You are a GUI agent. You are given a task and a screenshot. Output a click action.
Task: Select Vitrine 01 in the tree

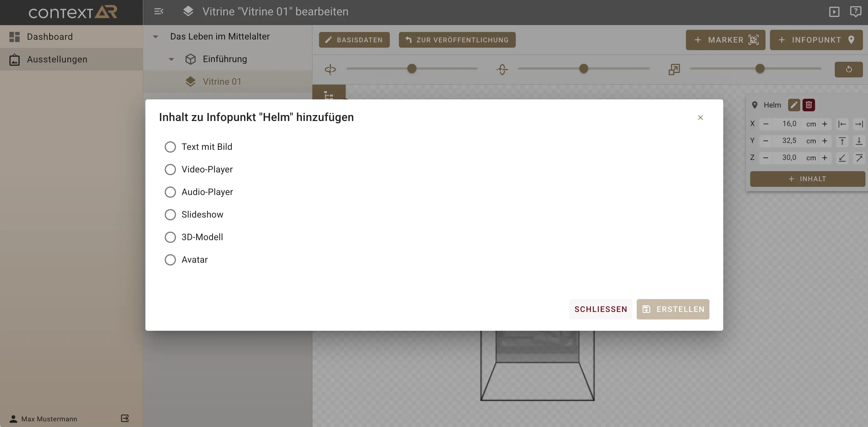tap(222, 82)
